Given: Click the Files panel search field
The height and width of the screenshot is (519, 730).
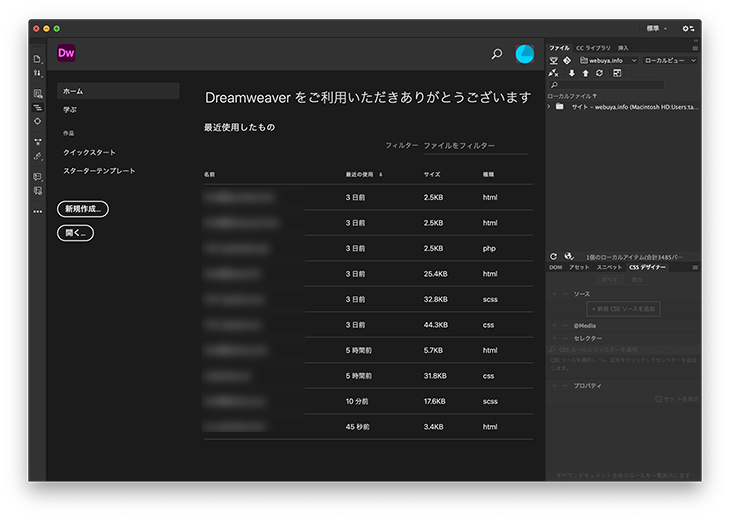Looking at the screenshot, I should pyautogui.click(x=607, y=85).
